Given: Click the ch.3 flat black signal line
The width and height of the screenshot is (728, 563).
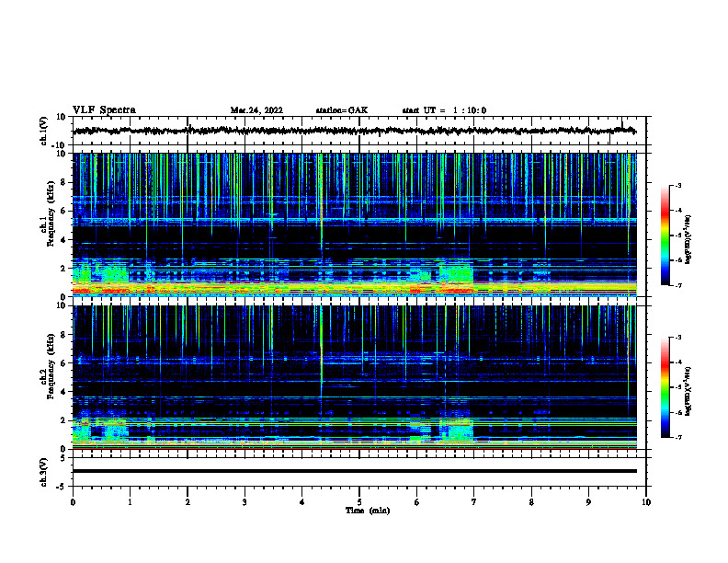Looking at the screenshot, I should [x=354, y=471].
